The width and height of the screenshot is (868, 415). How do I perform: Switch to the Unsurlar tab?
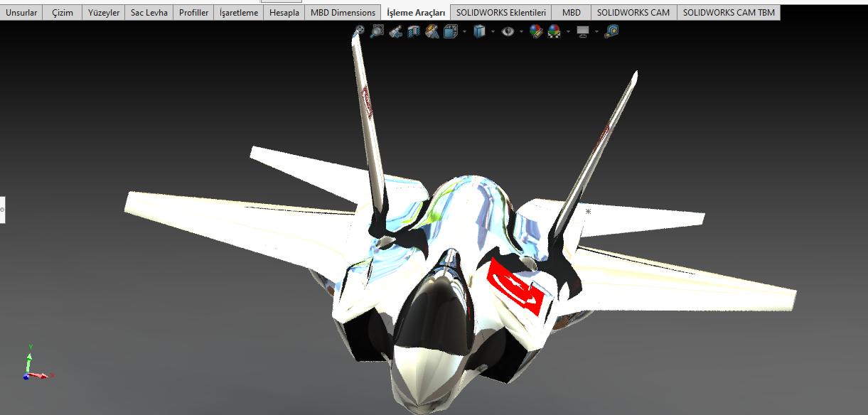(21, 13)
